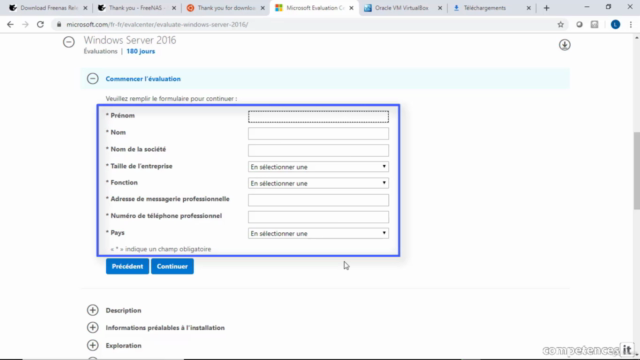640x360 pixels.
Task: Reload the current page
Action: pyautogui.click(x=40, y=24)
